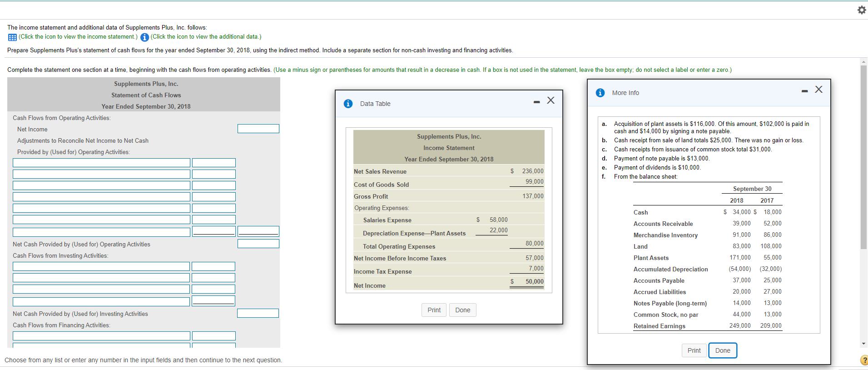Click the first financing activity amount field
Viewport: 868px width, 370px height.
[214, 336]
